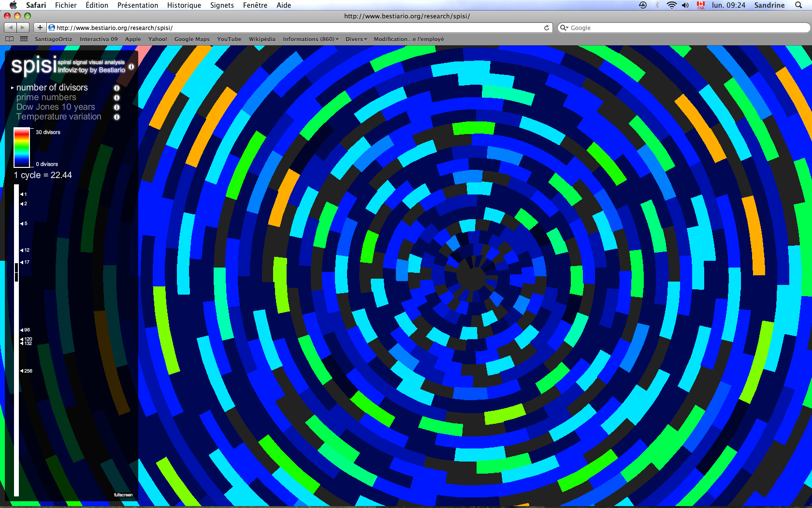The image size is (812, 508).
Task: Expand the Informations (860) bookmark folder
Action: (311, 39)
